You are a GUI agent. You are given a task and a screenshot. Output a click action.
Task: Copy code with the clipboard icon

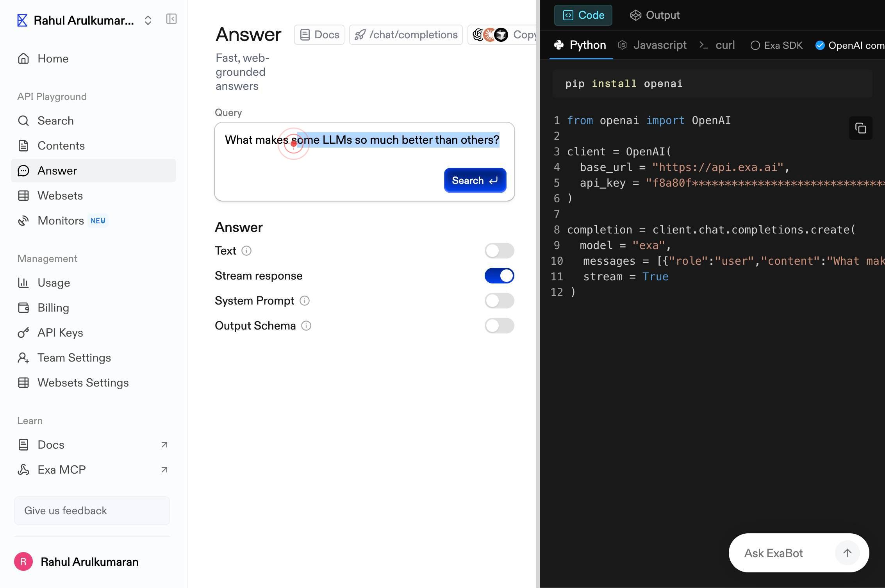[x=861, y=128]
